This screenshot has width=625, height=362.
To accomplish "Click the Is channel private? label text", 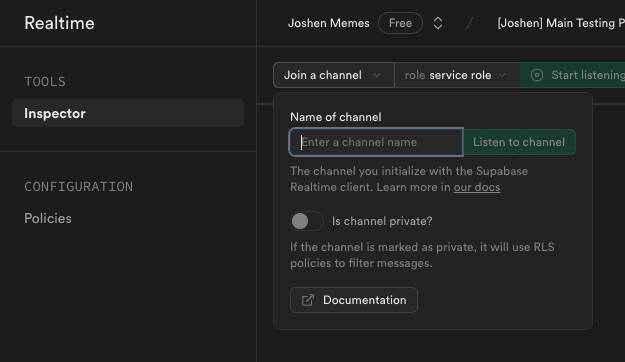I will click(382, 221).
